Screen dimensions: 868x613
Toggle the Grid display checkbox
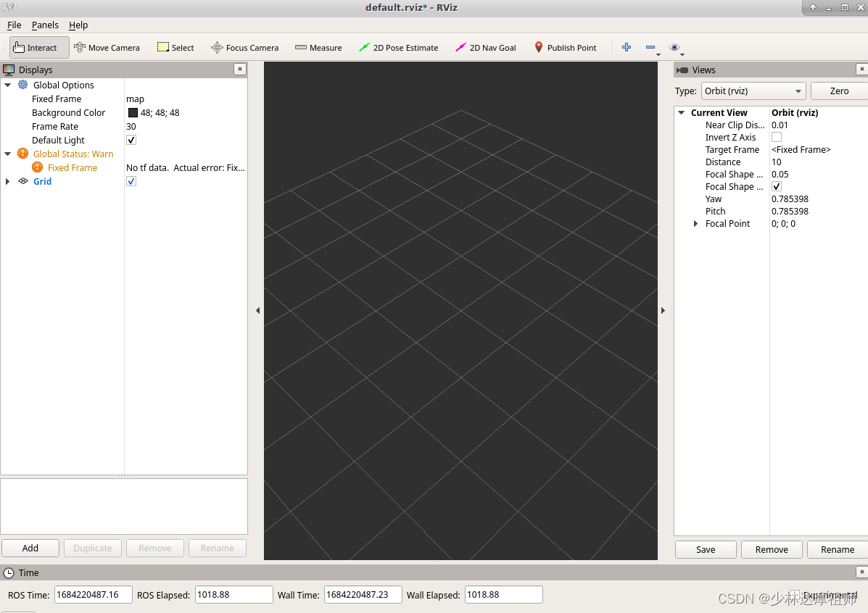click(131, 181)
